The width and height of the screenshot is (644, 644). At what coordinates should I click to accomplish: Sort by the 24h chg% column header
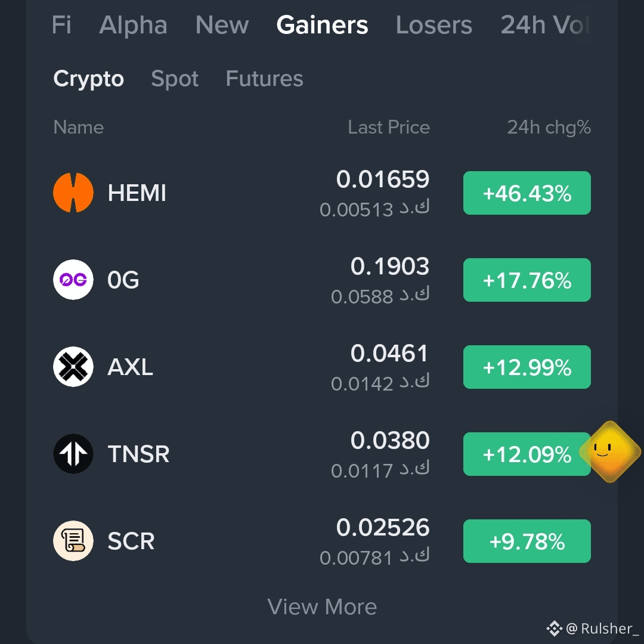pos(549,128)
